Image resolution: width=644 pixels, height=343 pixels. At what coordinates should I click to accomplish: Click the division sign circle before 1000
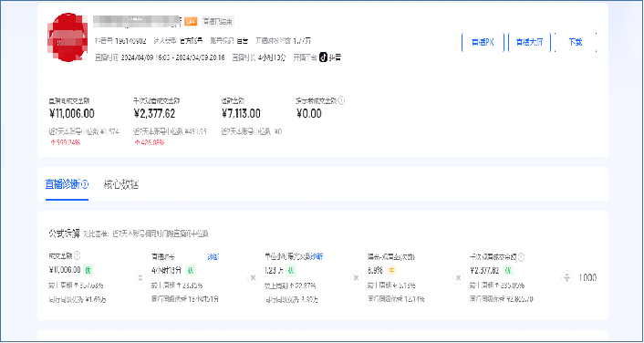click(x=566, y=278)
